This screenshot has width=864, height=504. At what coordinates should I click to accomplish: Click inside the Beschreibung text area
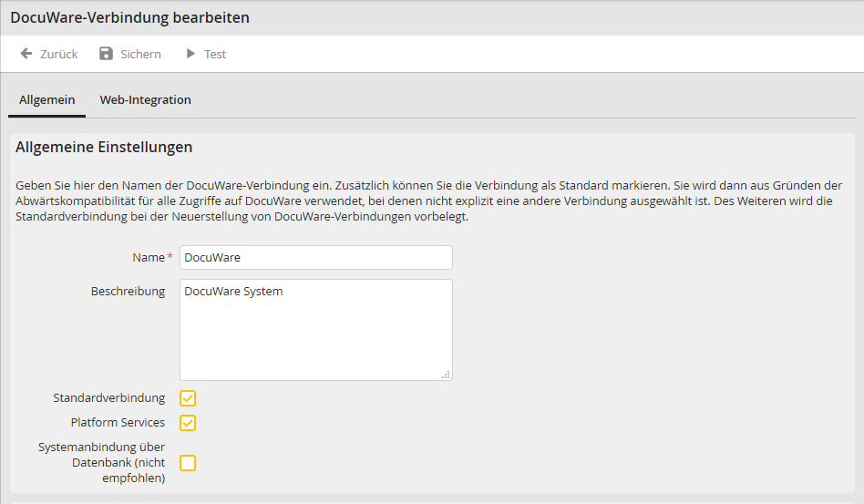315,329
